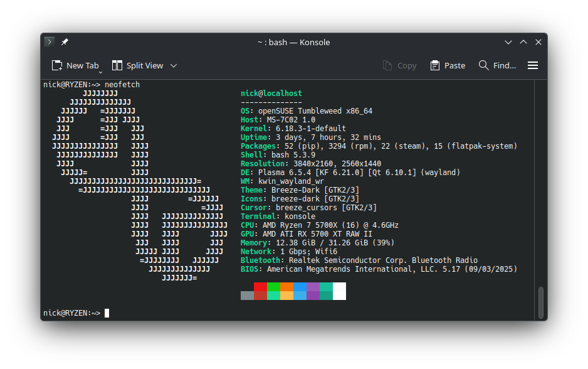Minimize the Konsole window
This screenshot has width=588, height=369.
point(508,42)
